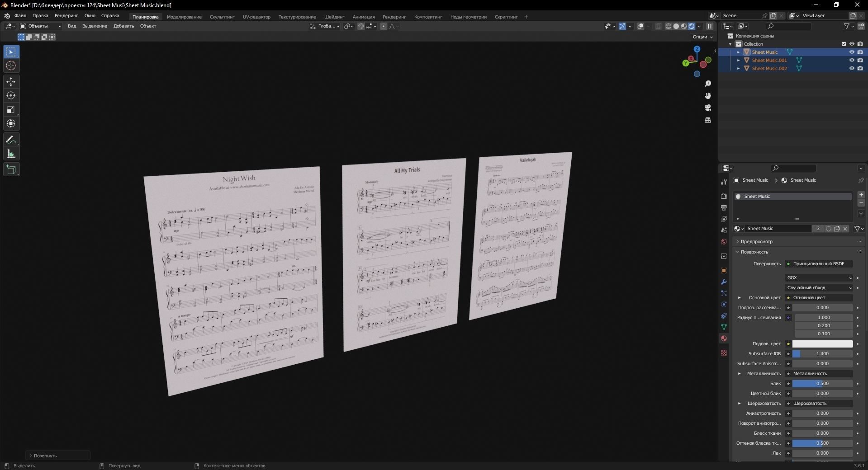Switch perspective/orthographic with the grid icon

point(708,120)
